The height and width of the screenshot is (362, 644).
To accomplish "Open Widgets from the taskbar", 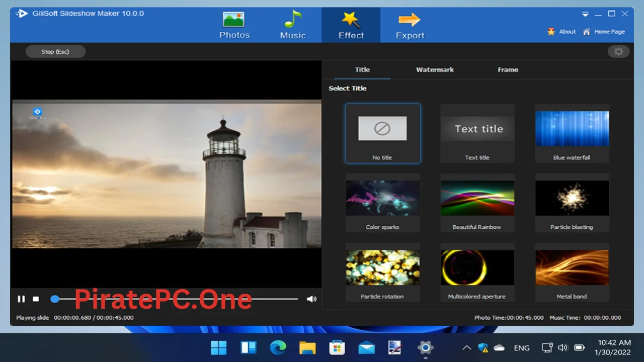I will [x=249, y=347].
